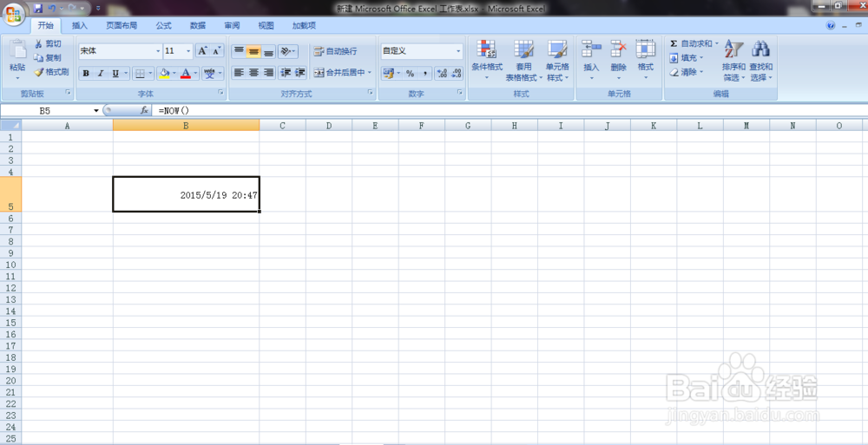Image resolution: width=868 pixels, height=445 pixels.
Task: Click the percent style button
Action: click(410, 73)
